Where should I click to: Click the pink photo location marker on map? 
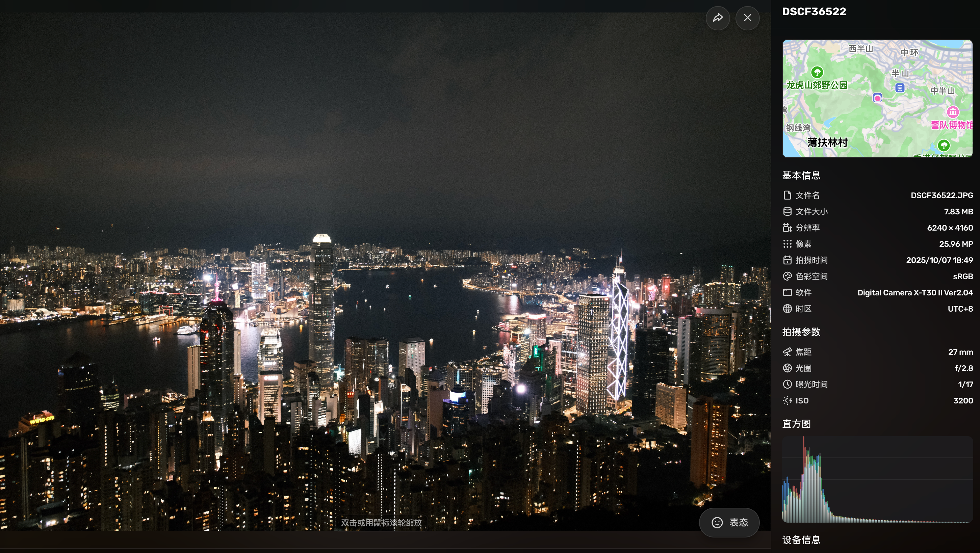(877, 98)
